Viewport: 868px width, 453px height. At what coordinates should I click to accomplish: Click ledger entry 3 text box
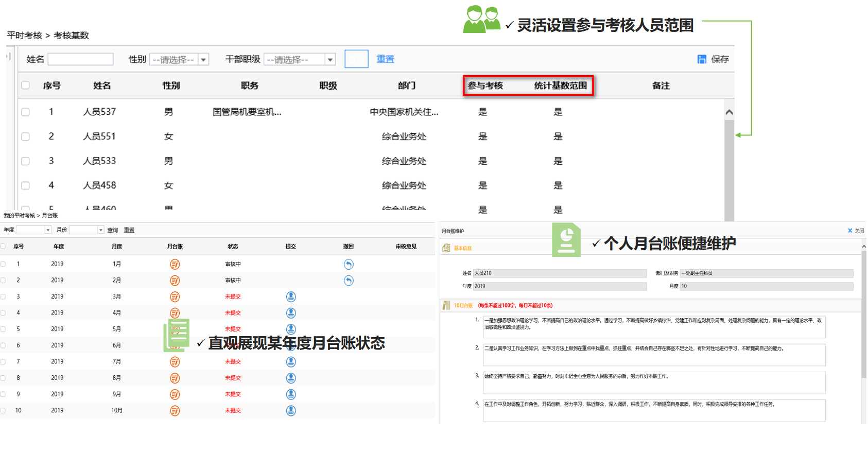coord(654,383)
